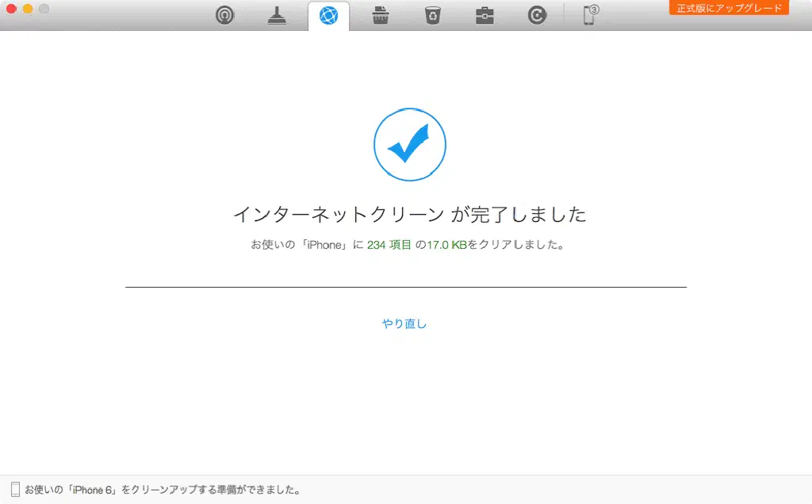The height and width of the screenshot is (504, 812).
Task: Click the orange 正式版にアップグレード button
Action: point(729,8)
